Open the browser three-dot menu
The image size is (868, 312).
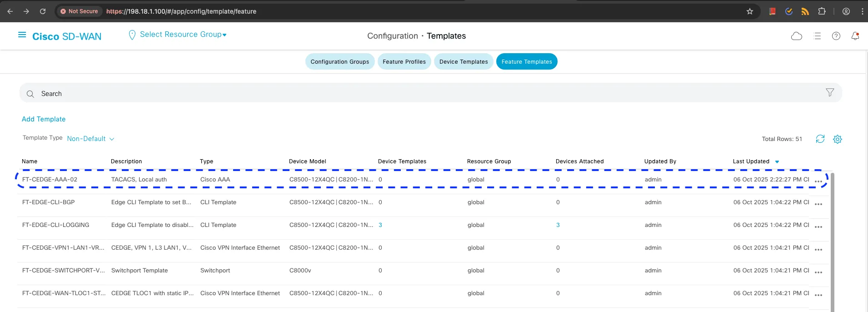pyautogui.click(x=862, y=11)
